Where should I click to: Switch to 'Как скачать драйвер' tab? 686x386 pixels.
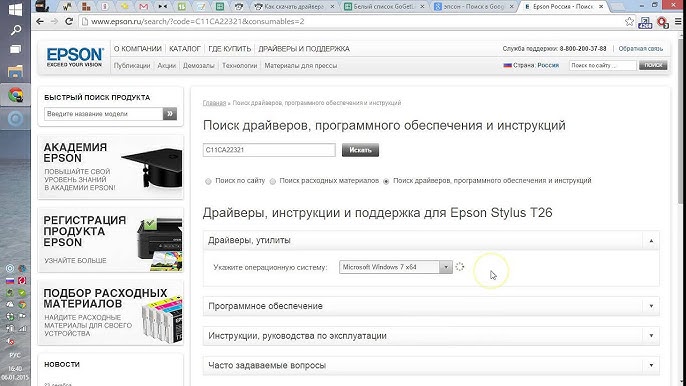[x=294, y=7]
